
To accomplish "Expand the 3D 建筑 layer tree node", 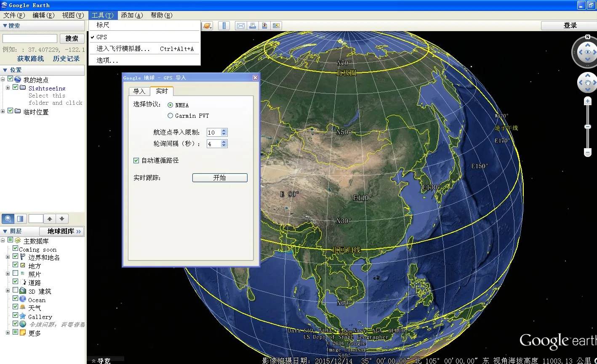I will coord(8,291).
